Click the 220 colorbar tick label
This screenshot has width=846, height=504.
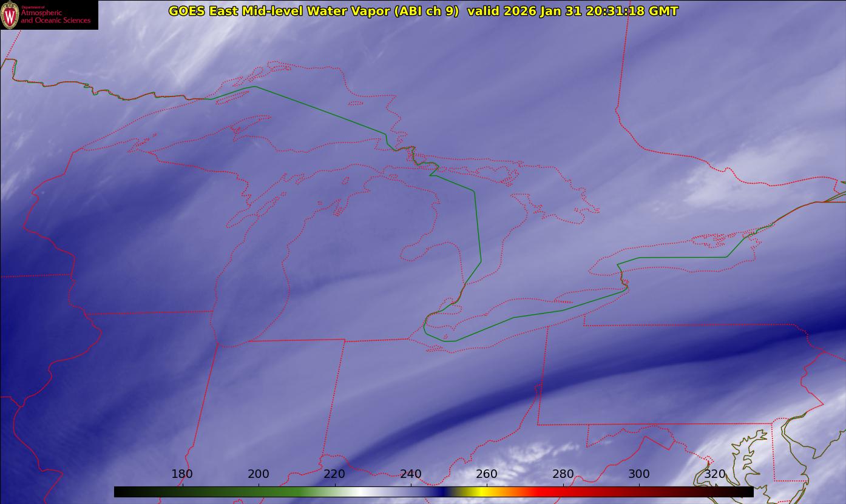coord(334,474)
